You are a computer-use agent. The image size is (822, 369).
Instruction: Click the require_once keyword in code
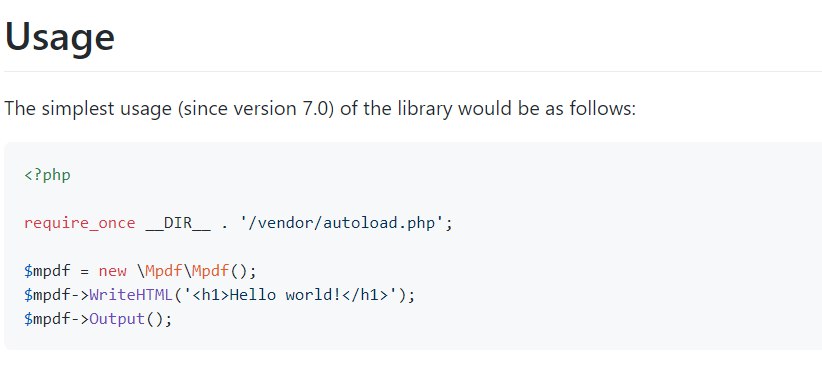[80, 223]
